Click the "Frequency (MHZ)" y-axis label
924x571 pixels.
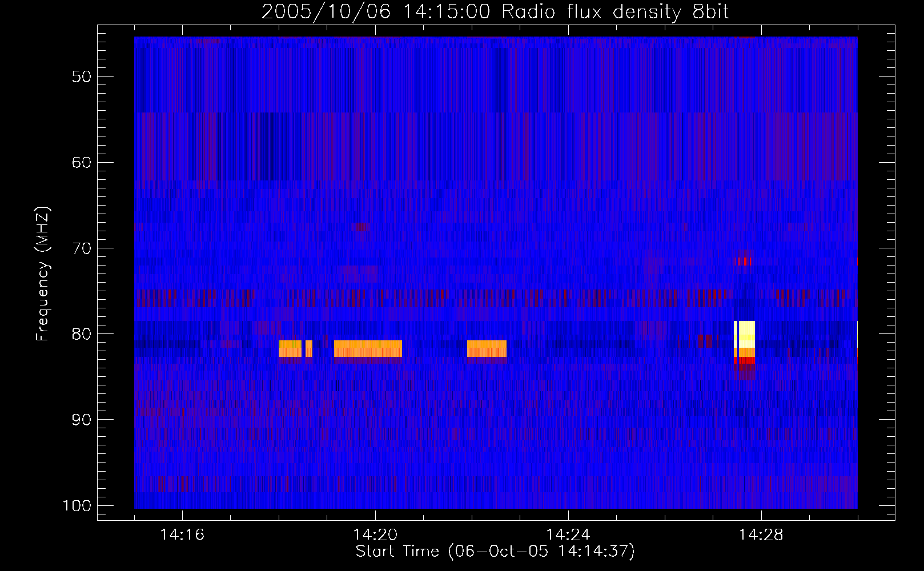pos(43,274)
